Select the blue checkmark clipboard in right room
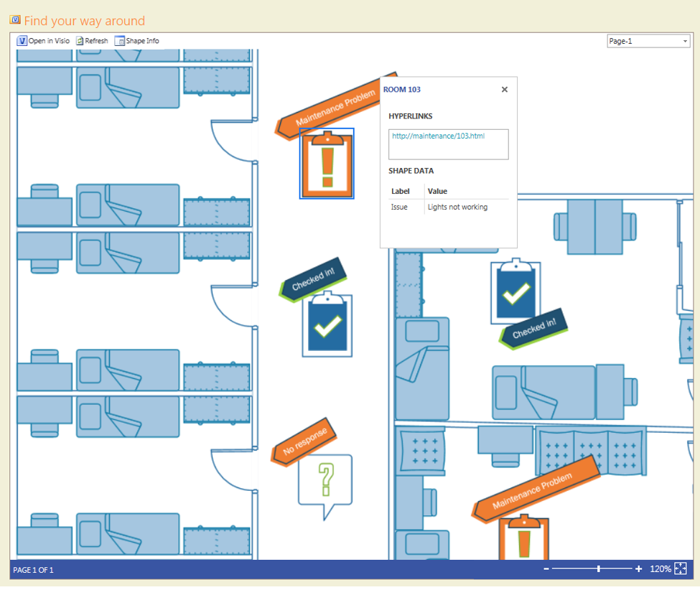The height and width of the screenshot is (595, 700). point(515,291)
